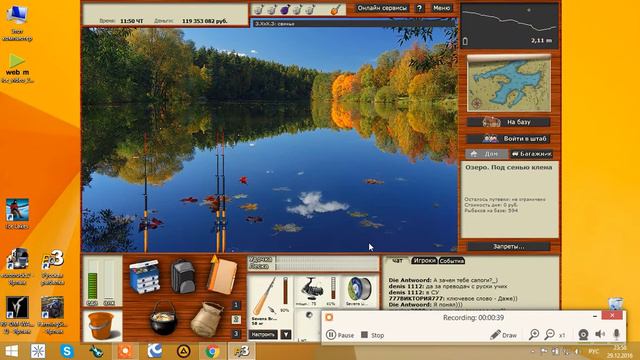The height and width of the screenshot is (360, 640).
Task: Open the burlap groundbait sack
Action: point(207,320)
